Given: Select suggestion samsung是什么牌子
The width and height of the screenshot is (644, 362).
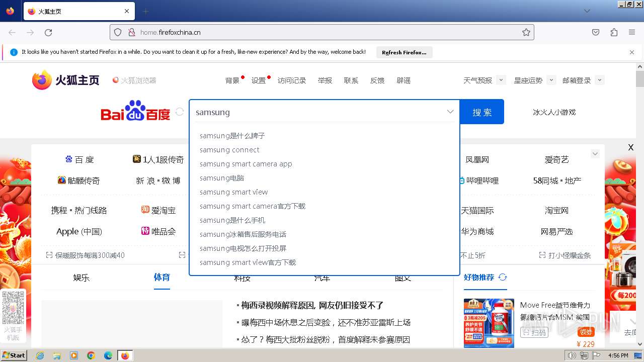Looking at the screenshot, I should click(x=232, y=136).
